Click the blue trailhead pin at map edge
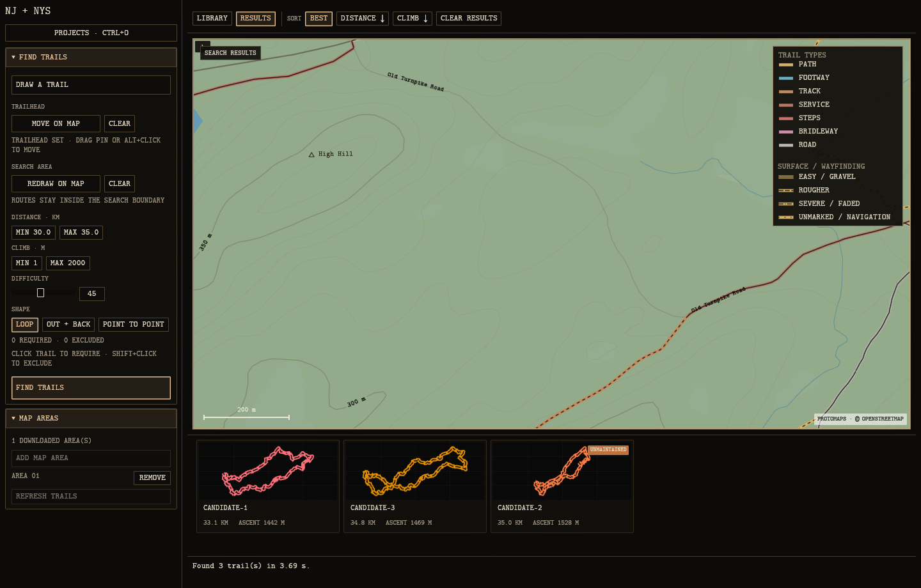The width and height of the screenshot is (921, 588). coord(198,121)
